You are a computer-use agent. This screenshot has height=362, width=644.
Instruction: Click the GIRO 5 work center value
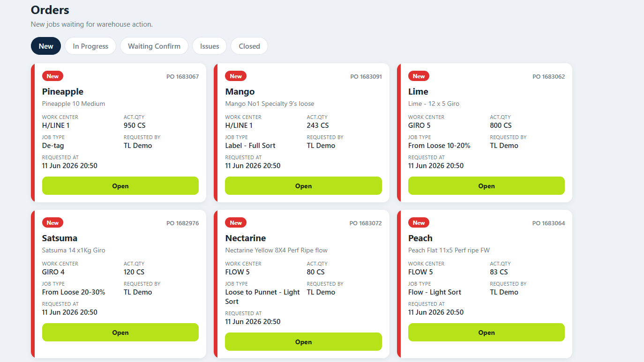coord(419,126)
